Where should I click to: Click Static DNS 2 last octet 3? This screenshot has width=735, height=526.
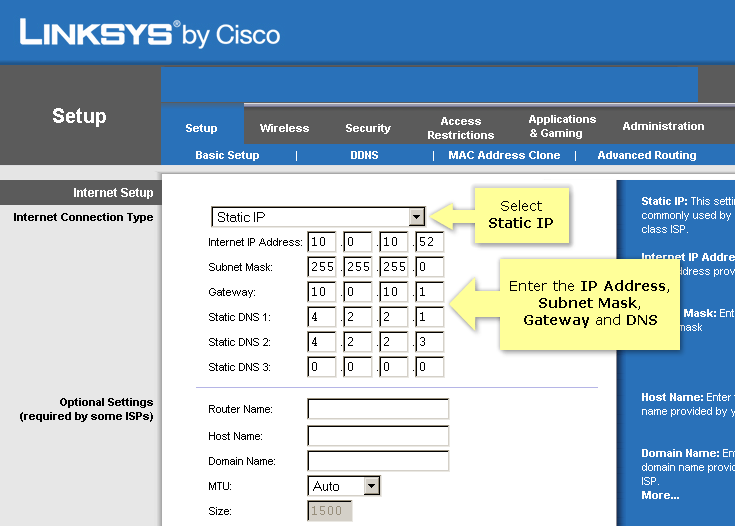pos(429,342)
